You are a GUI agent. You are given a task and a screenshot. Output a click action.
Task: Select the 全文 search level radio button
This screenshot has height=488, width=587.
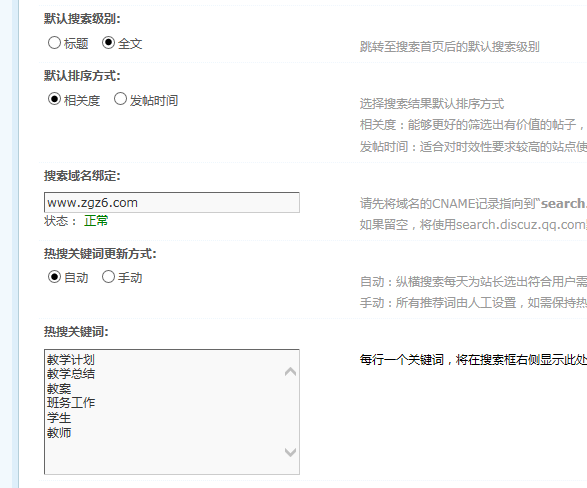108,43
